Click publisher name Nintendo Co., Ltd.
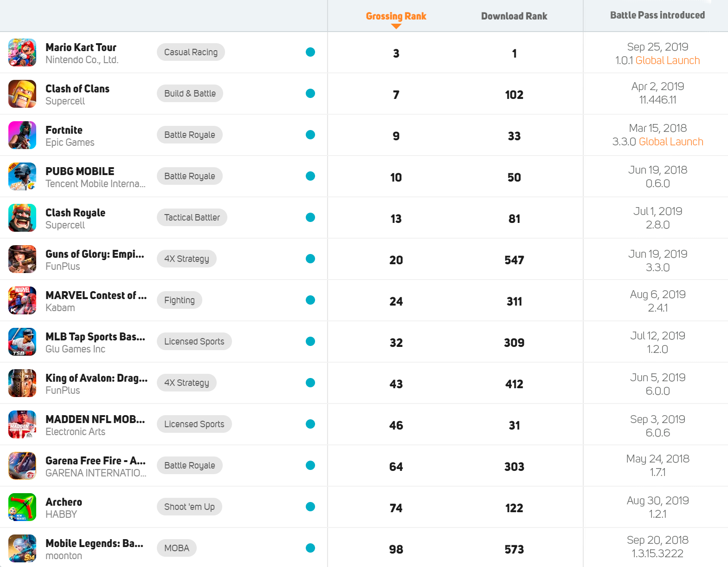Screen dimensions: 728x567 [x=82, y=60]
